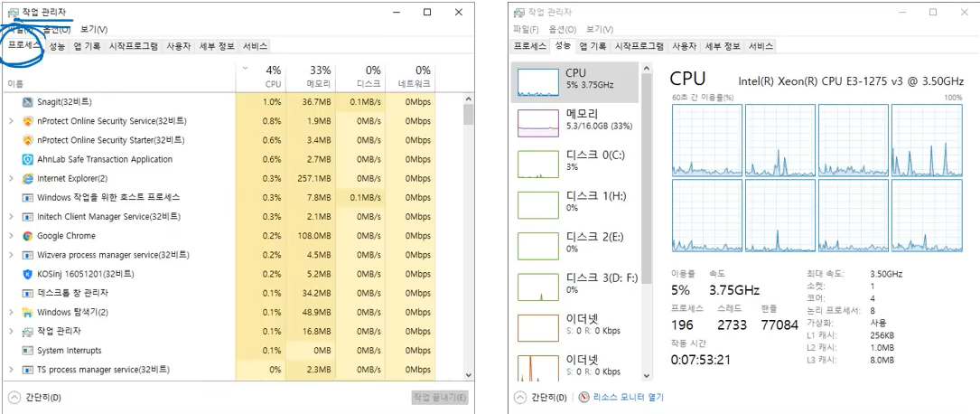Sort processes by CPU column header

pyautogui.click(x=261, y=76)
